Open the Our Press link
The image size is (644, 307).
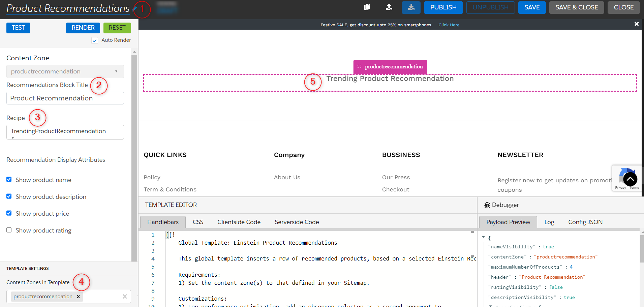pos(396,177)
